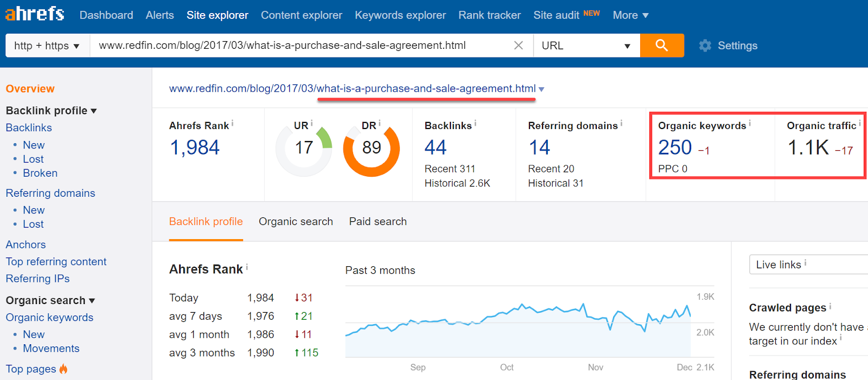Click the info icon by Ahrefs Rank chart heading
Viewport: 868px width, 380px height.
(247, 267)
